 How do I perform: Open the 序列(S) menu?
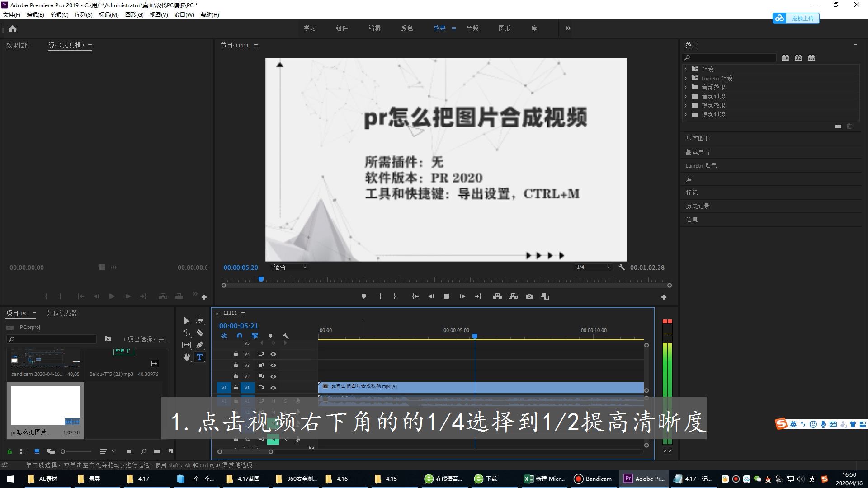pos(84,14)
